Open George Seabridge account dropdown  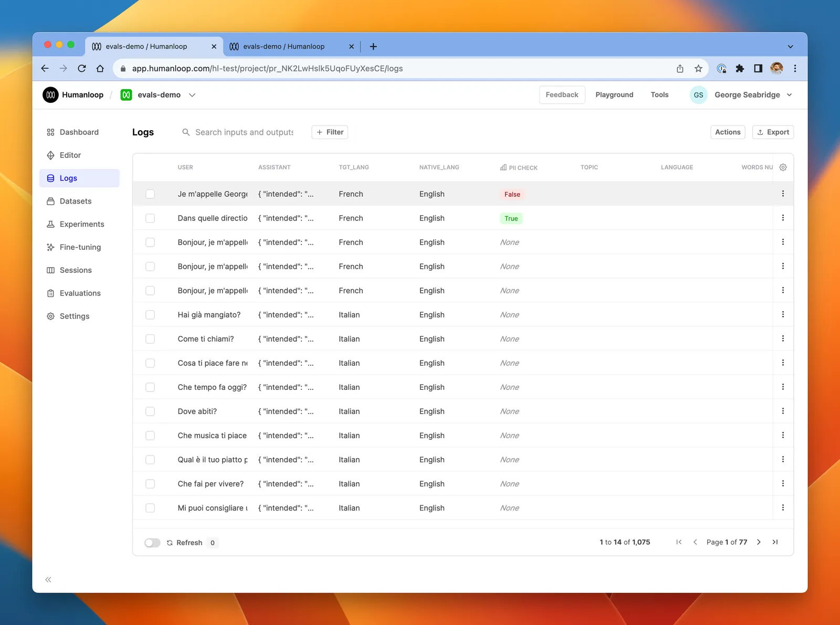789,95
